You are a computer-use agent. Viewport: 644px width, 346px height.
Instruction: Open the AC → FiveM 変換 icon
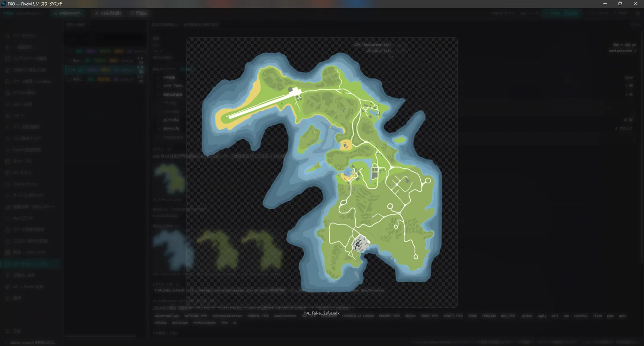pyautogui.click(x=7, y=287)
